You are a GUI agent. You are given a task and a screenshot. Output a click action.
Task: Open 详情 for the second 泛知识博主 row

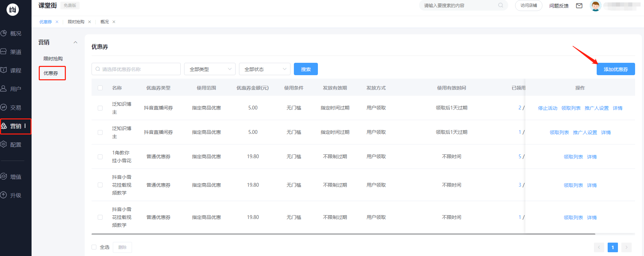pyautogui.click(x=606, y=132)
